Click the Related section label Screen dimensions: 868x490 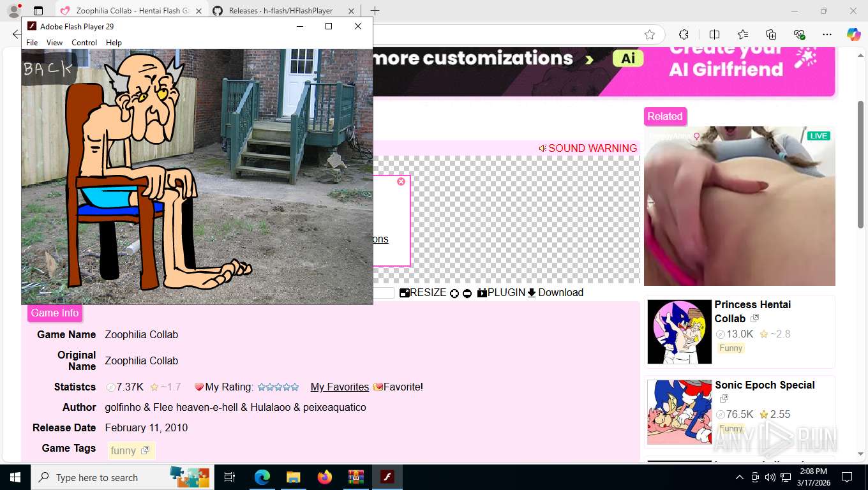665,116
